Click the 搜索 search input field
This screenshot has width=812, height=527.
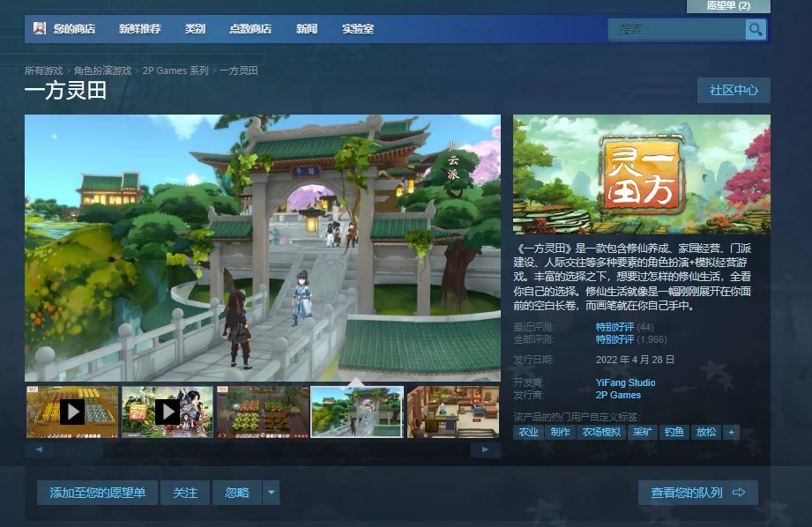(677, 29)
